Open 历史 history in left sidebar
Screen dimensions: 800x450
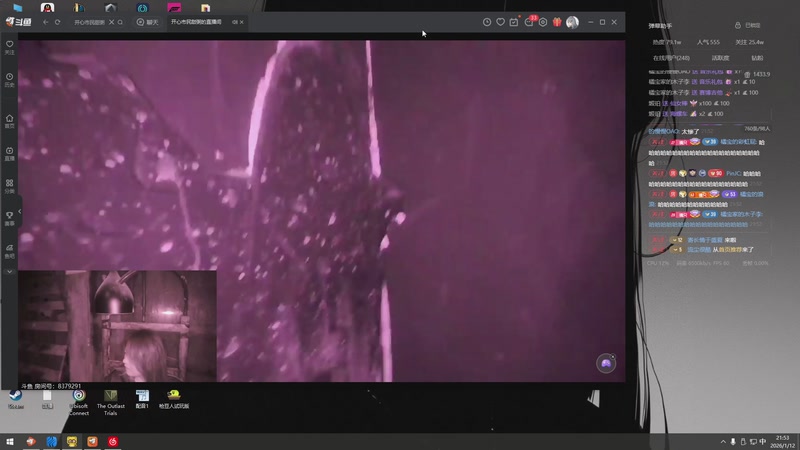pyautogui.click(x=10, y=80)
